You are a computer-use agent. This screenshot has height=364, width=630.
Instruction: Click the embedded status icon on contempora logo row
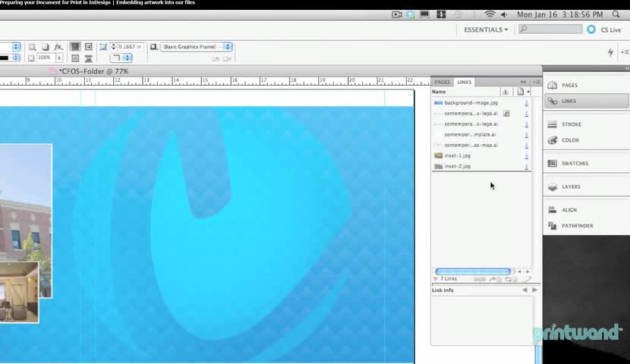[506, 114]
